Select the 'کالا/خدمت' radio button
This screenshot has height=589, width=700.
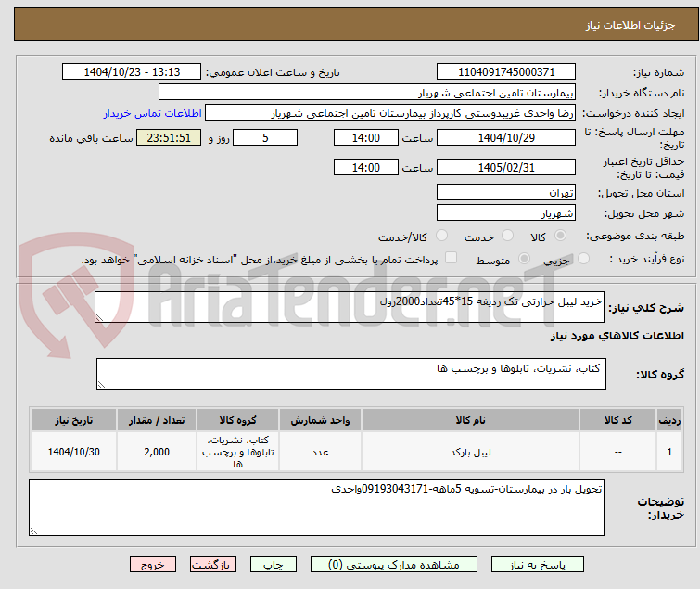click(441, 236)
